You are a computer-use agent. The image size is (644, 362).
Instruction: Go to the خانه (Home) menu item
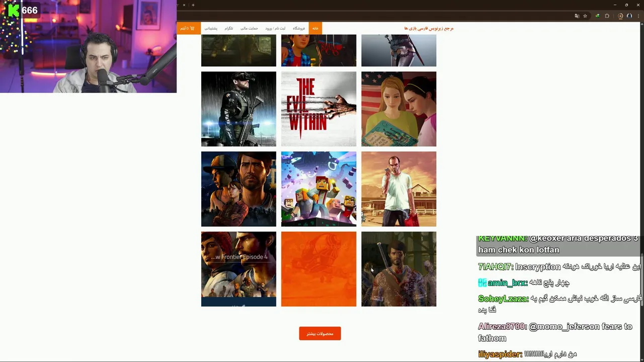pyautogui.click(x=315, y=28)
